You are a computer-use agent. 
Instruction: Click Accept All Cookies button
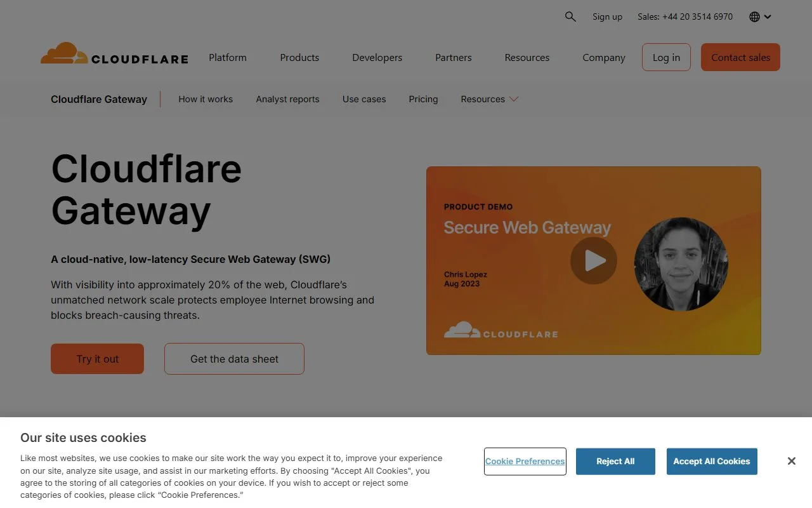pyautogui.click(x=712, y=461)
